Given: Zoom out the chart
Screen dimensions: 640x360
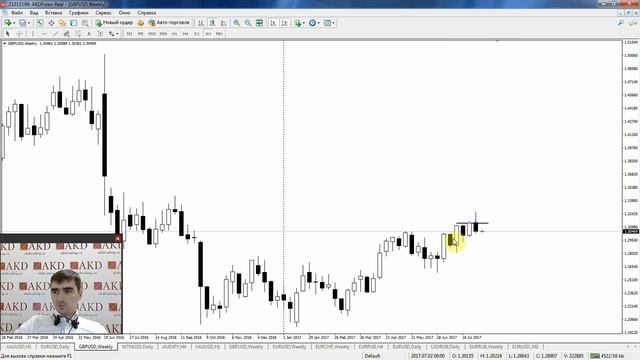Looking at the screenshot, I should [248, 23].
